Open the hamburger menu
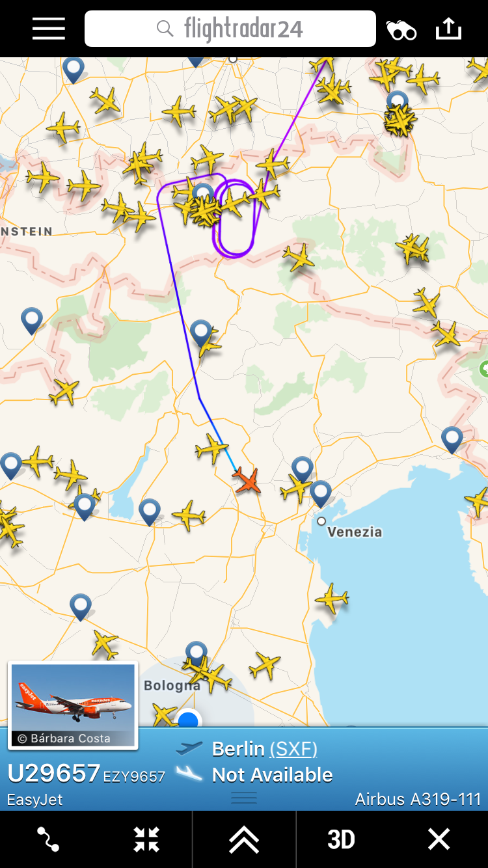This screenshot has height=868, width=488. (x=49, y=29)
